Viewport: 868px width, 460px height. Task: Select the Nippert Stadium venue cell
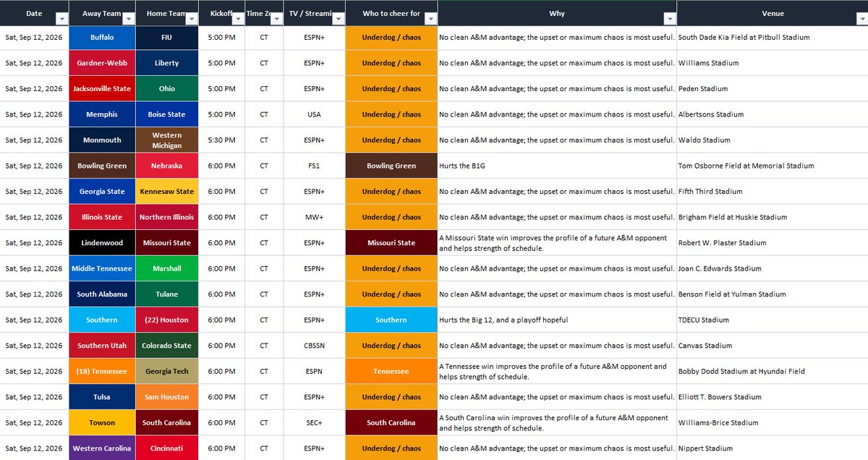pos(773,448)
